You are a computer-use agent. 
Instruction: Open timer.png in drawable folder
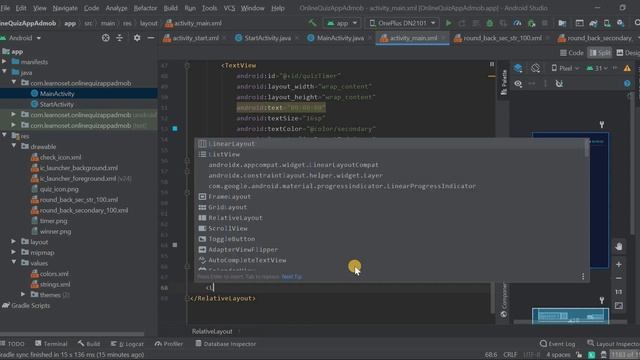tap(53, 221)
